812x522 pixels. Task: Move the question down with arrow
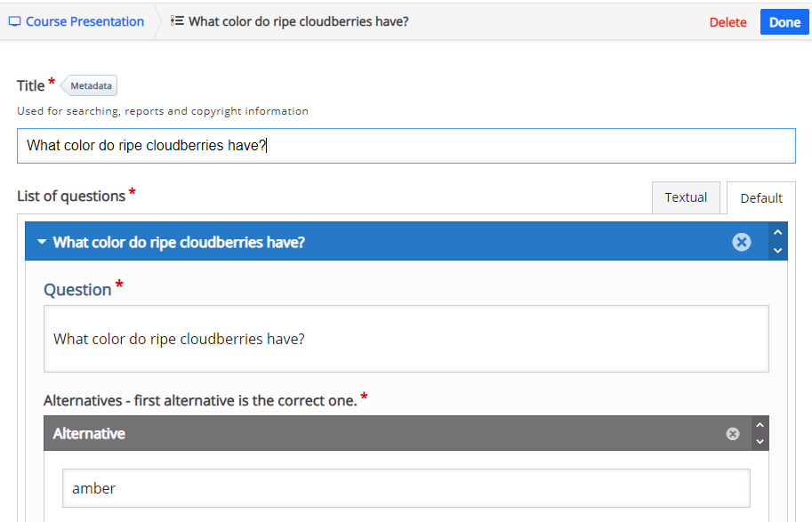777,251
